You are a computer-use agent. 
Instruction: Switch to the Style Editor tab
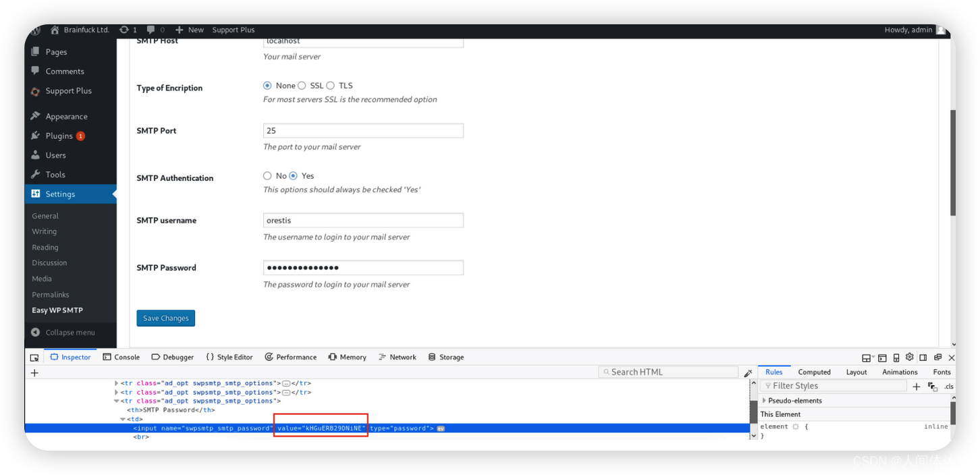229,358
